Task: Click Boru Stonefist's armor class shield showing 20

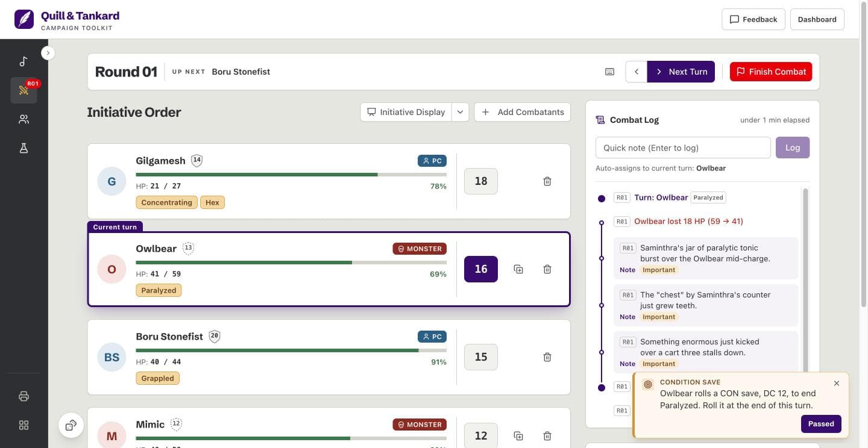Action: pyautogui.click(x=214, y=337)
